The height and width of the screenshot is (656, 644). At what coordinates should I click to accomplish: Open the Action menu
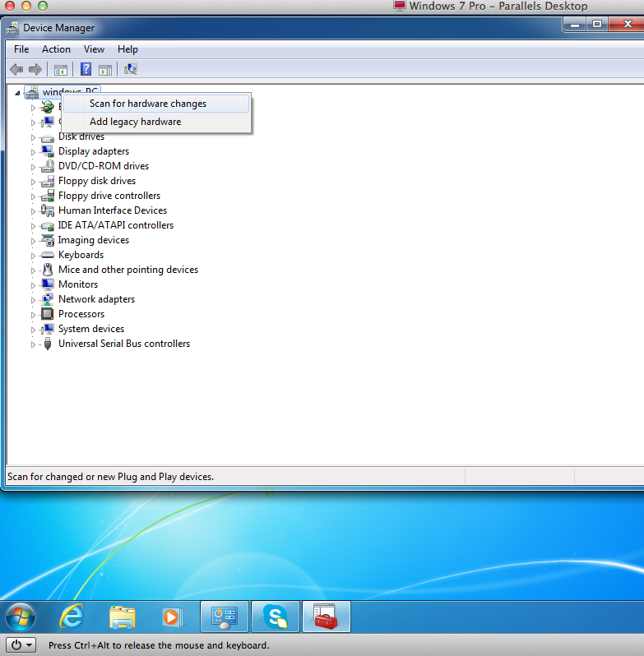pos(56,49)
